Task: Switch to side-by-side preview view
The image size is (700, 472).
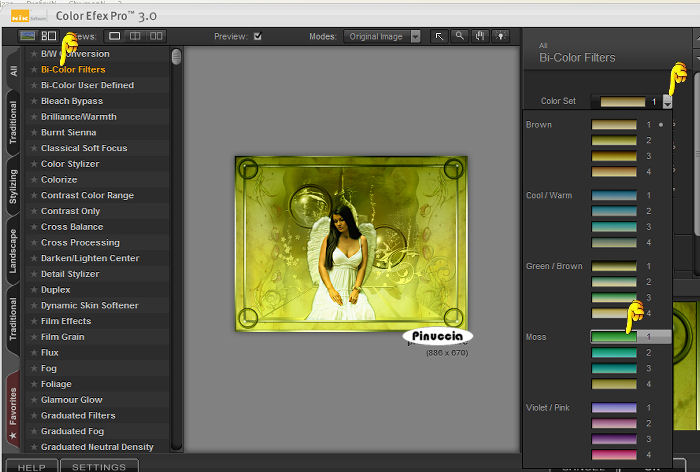Action: click(157, 36)
